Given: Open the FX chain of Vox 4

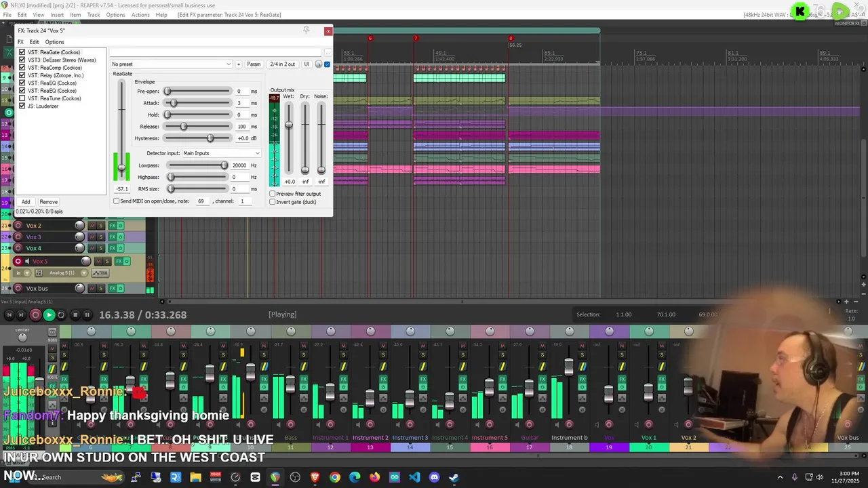Looking at the screenshot, I should coord(112,248).
